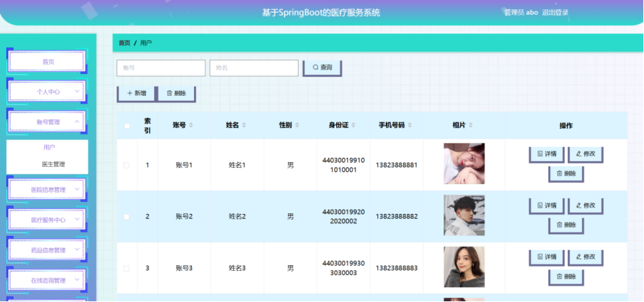The image size is (644, 302).
Task: Sort by 姓名 column sort arrows
Action: click(244, 125)
